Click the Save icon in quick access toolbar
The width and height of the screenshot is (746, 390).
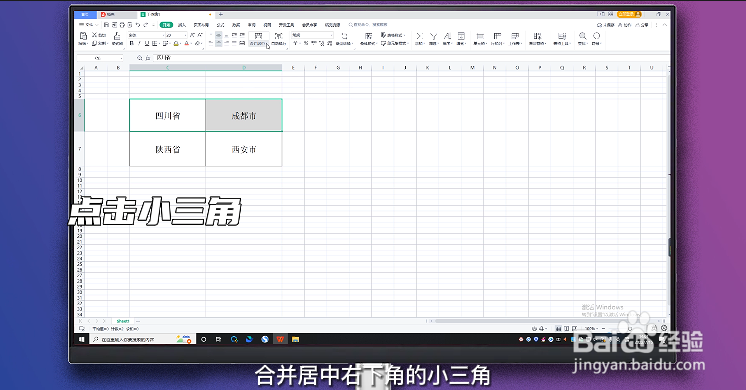(x=107, y=25)
